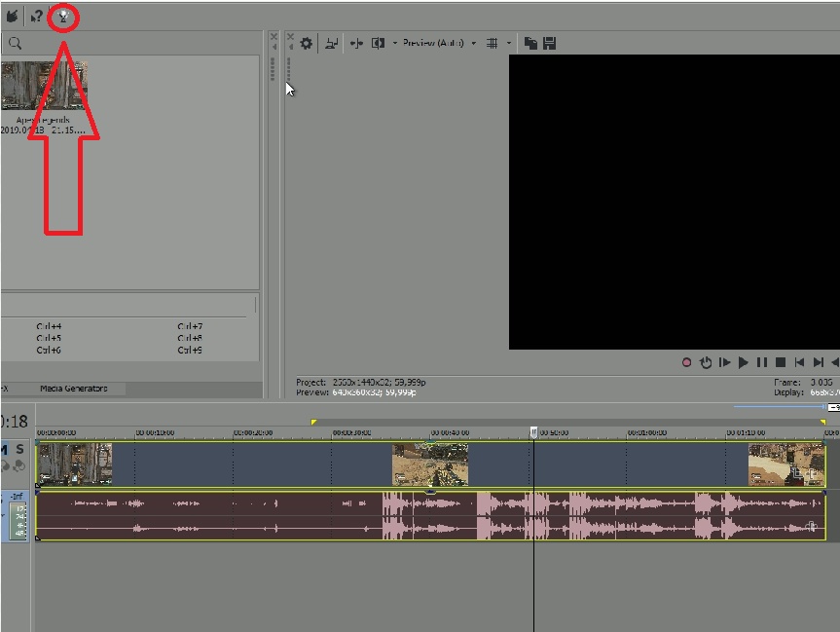Image resolution: width=840 pixels, height=632 pixels.
Task: Open the media search tool
Action: coord(13,43)
